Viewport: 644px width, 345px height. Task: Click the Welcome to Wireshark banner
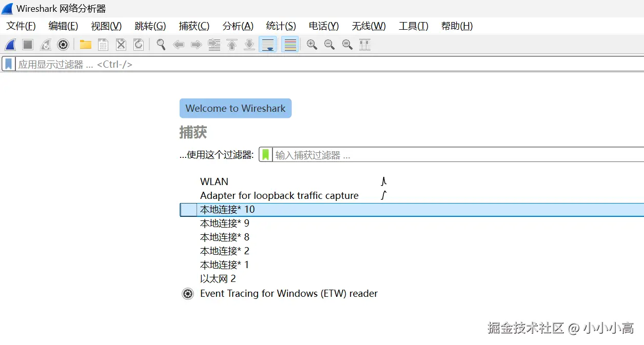click(x=236, y=108)
